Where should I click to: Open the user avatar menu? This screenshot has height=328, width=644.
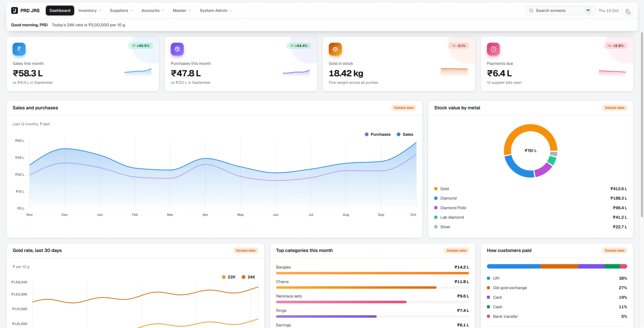pyautogui.click(x=627, y=11)
